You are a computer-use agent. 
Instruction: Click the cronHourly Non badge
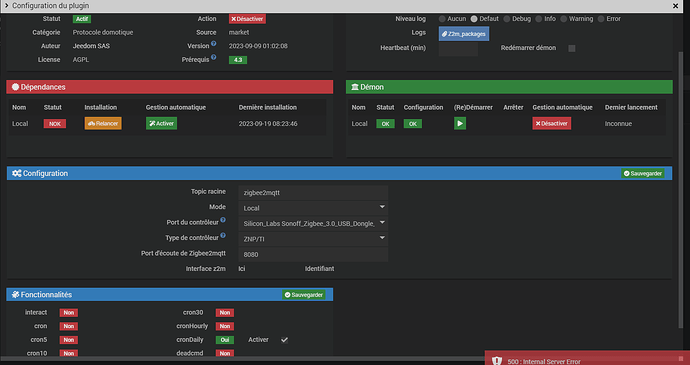pyautogui.click(x=224, y=326)
